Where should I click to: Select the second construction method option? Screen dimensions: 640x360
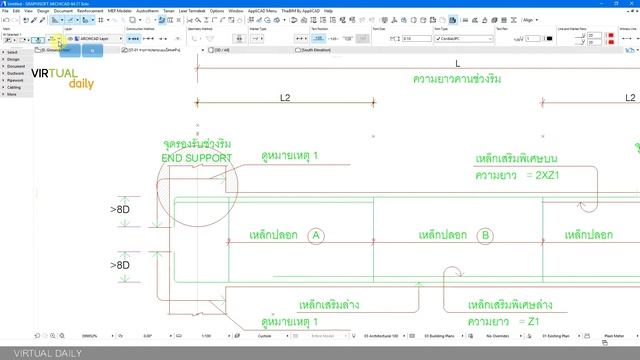tap(148, 39)
